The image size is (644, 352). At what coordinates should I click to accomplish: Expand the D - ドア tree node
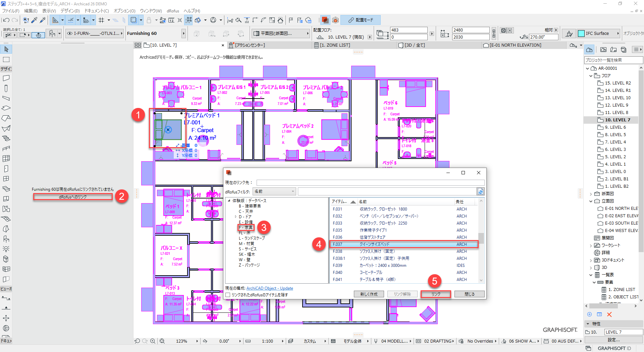(x=236, y=217)
